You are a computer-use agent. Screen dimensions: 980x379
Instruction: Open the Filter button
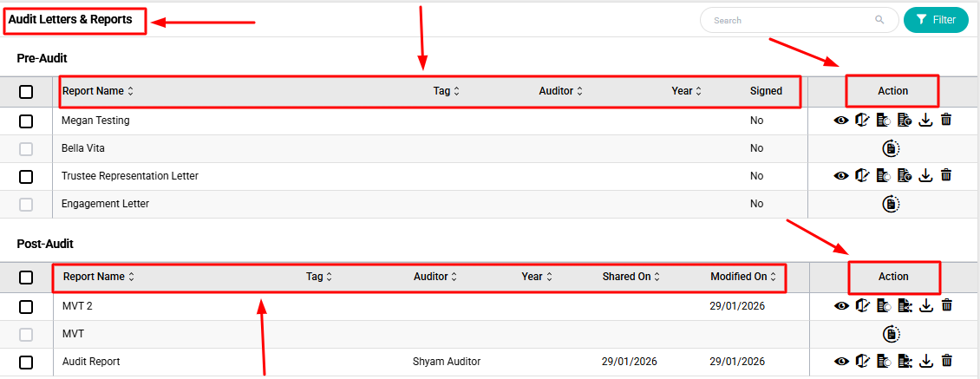coord(936,20)
